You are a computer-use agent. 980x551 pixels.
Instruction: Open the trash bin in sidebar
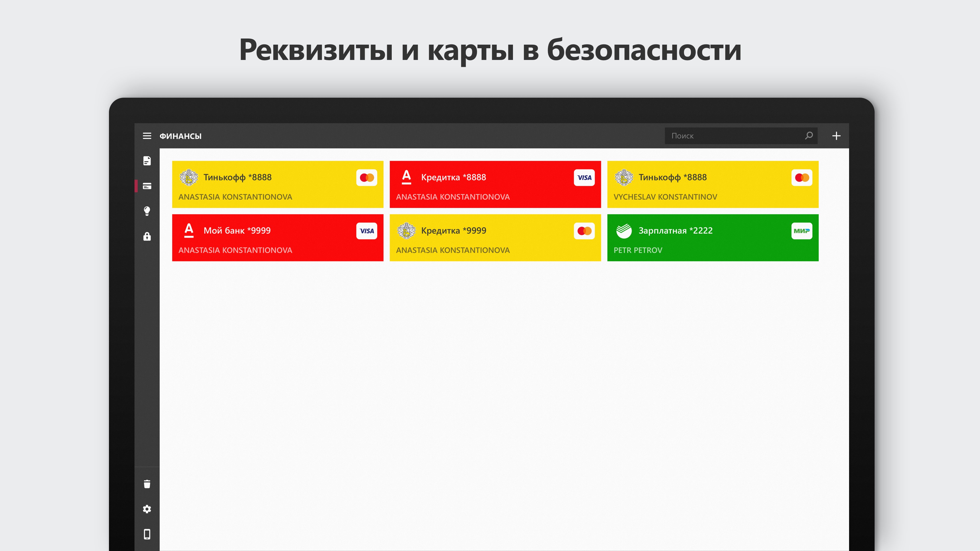click(x=147, y=484)
